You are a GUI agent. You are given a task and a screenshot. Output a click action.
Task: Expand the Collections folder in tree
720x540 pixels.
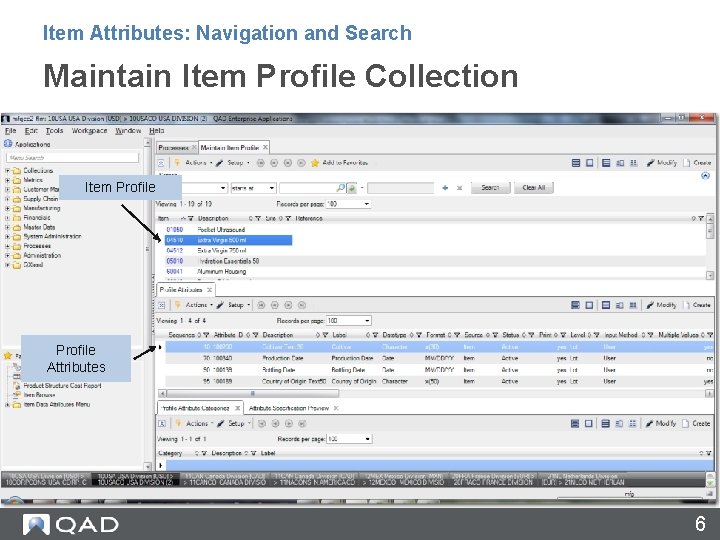7,170
